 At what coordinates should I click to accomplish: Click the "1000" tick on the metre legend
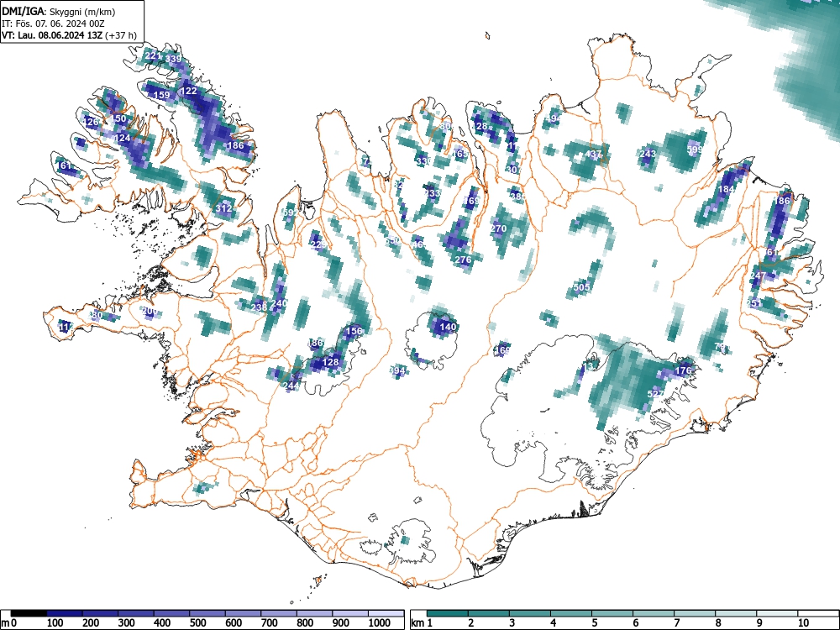[x=380, y=623]
